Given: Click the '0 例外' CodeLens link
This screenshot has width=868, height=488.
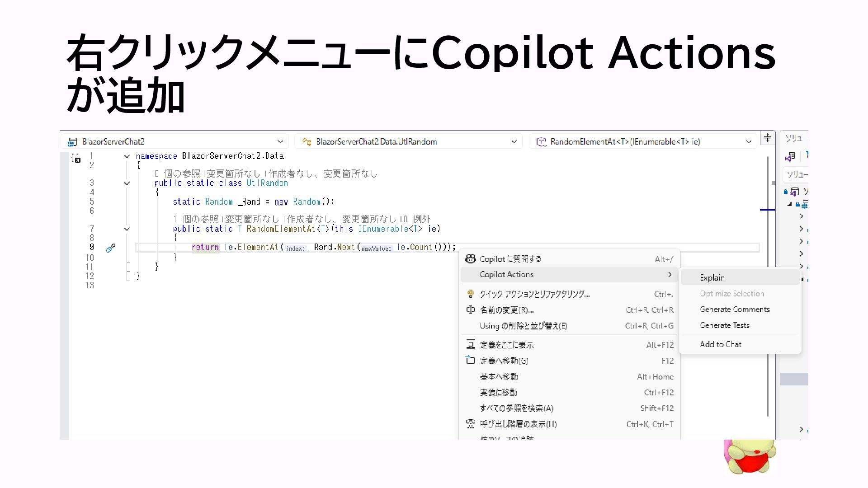Looking at the screenshot, I should pyautogui.click(x=415, y=219).
